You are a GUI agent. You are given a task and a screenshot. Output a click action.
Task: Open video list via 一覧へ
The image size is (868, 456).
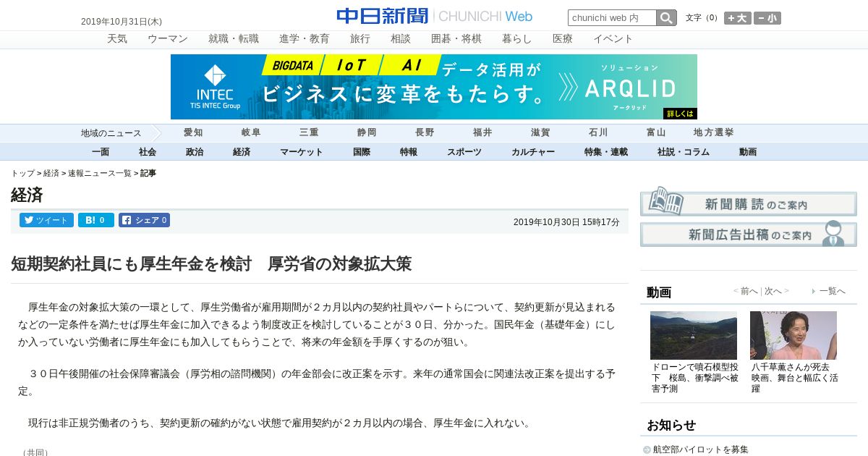(832, 291)
